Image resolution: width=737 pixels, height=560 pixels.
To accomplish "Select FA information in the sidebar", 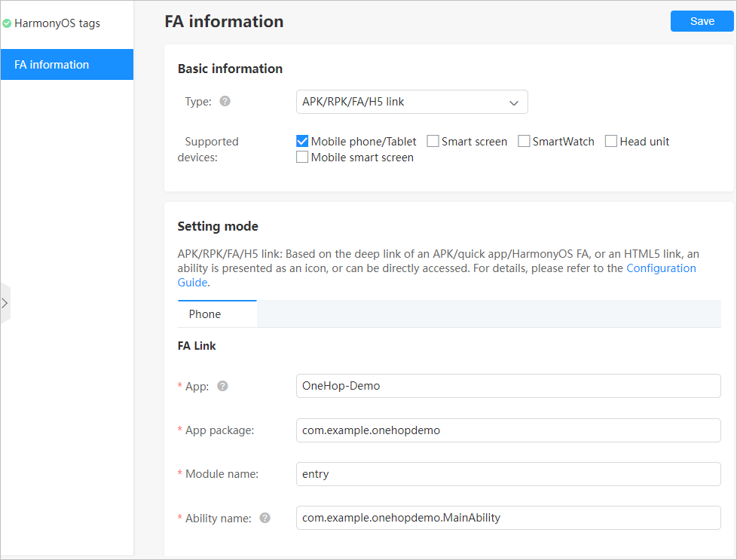I will click(x=67, y=64).
